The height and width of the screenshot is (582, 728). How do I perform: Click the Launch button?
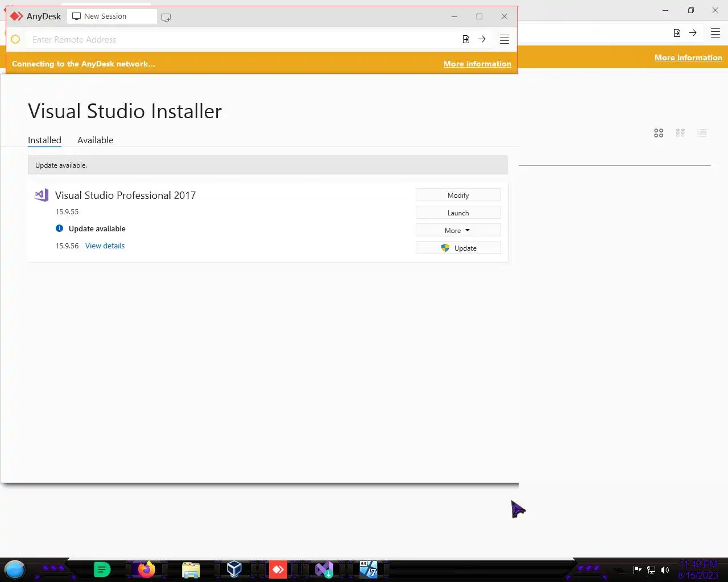click(458, 213)
